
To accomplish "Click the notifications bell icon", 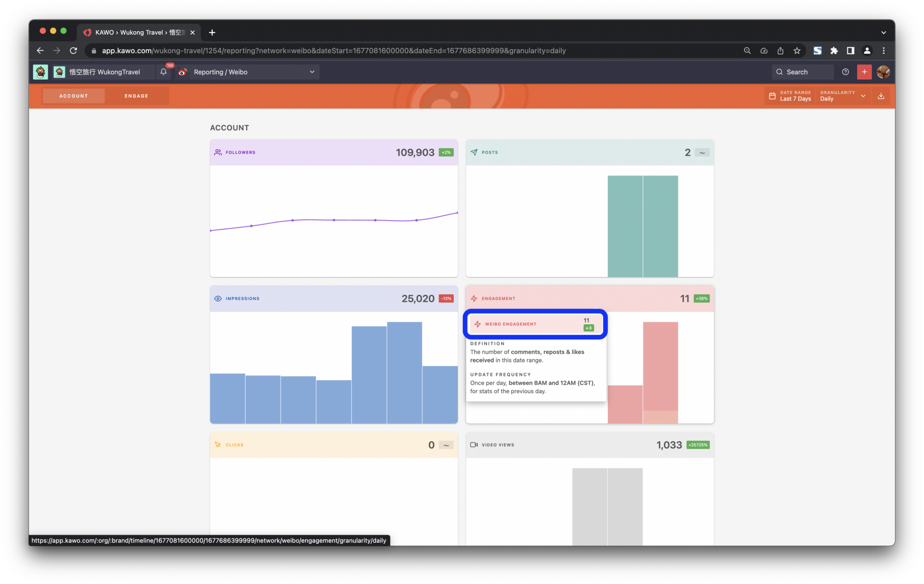I will coord(163,72).
